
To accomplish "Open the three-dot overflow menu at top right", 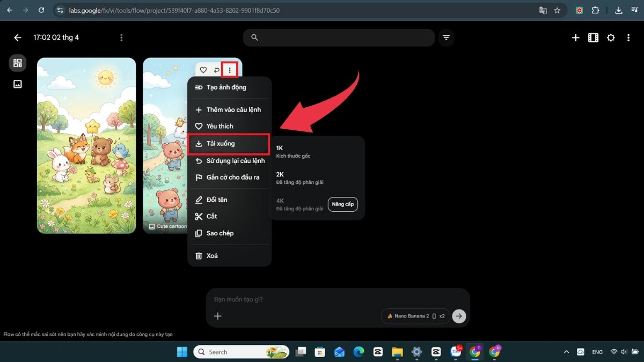I will tap(628, 38).
